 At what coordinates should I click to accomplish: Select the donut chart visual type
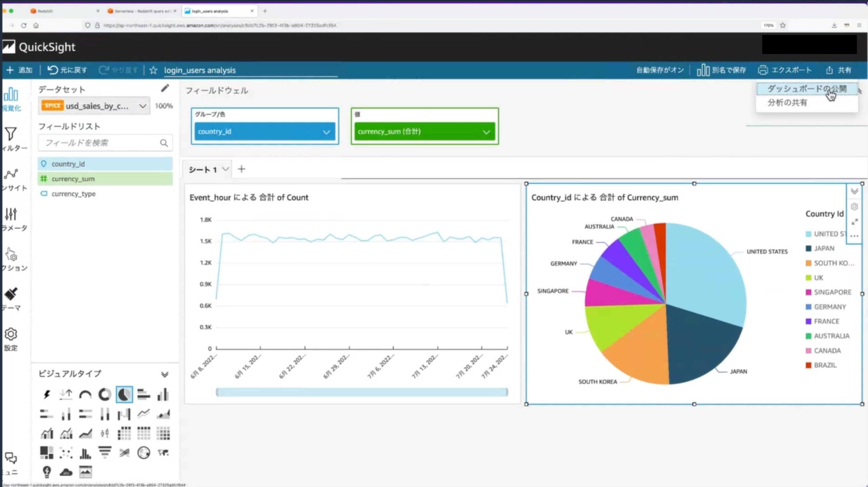pyautogui.click(x=105, y=394)
